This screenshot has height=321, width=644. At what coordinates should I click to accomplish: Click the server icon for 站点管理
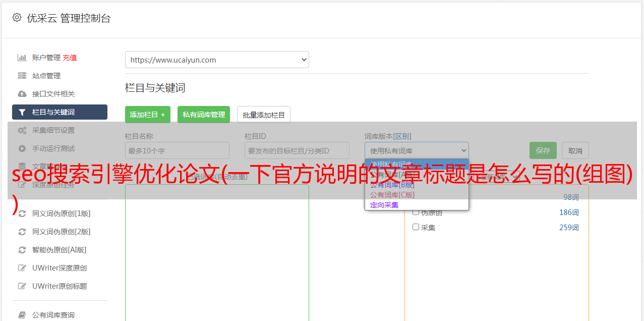[x=22, y=76]
